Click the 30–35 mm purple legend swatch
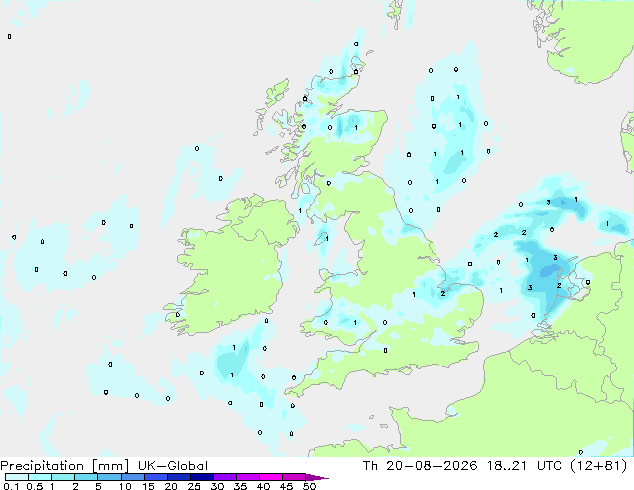634x490 pixels. [x=225, y=477]
